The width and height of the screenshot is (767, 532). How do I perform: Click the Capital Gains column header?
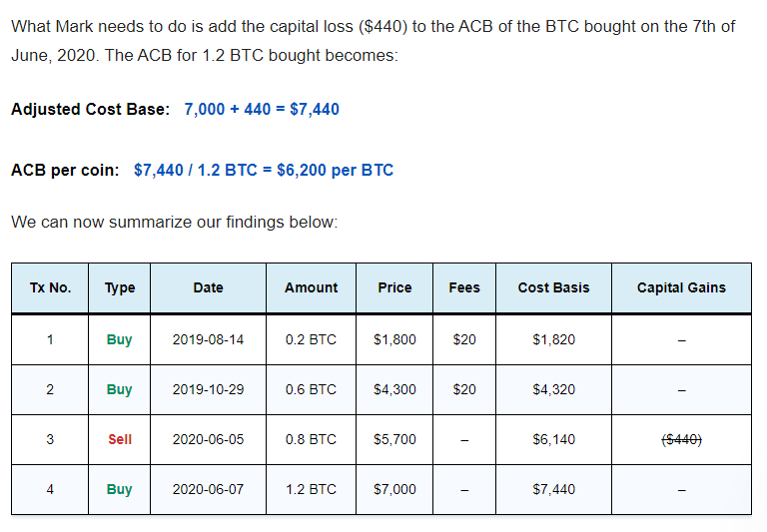[x=681, y=288]
